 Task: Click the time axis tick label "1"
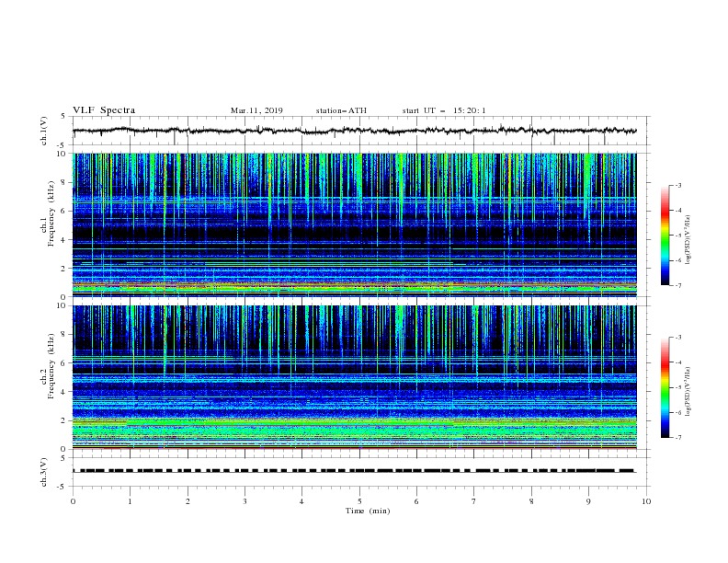130,501
